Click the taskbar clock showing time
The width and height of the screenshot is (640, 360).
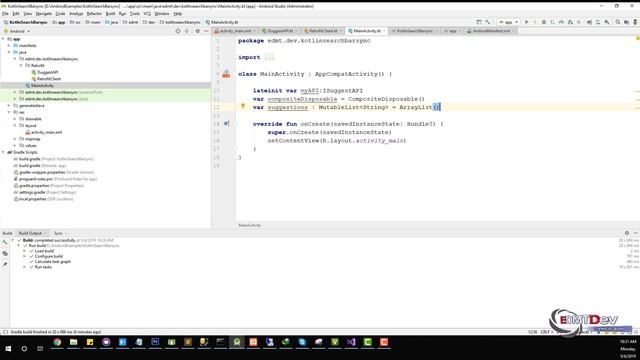[628, 342]
